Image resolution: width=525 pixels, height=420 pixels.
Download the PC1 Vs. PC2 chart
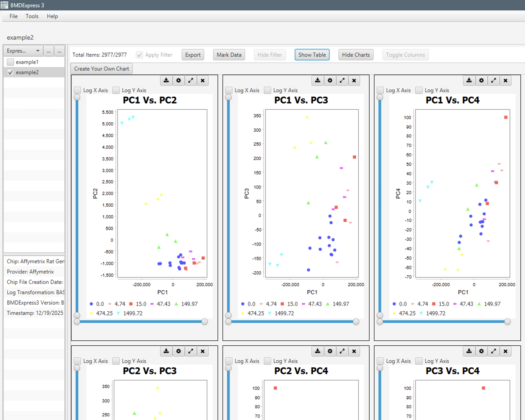pyautogui.click(x=166, y=81)
